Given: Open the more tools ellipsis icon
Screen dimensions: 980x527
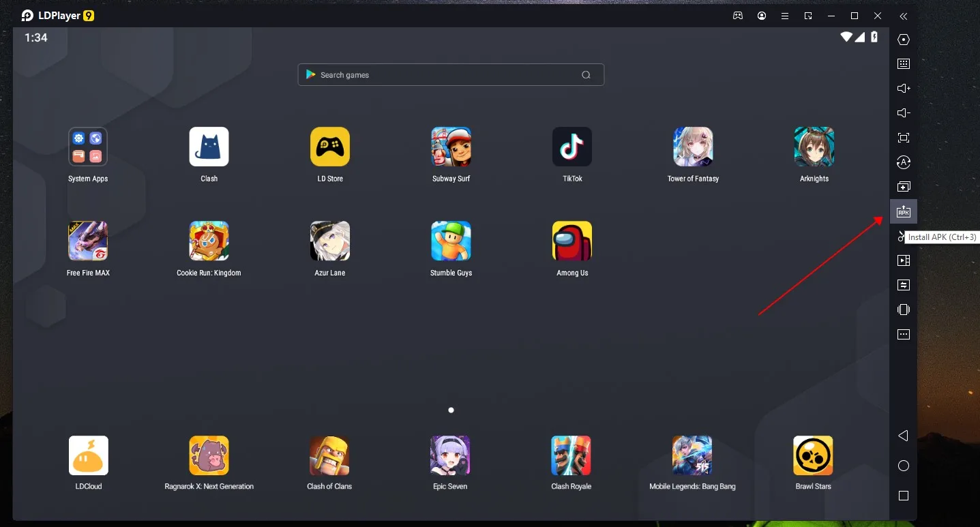Looking at the screenshot, I should click(904, 334).
